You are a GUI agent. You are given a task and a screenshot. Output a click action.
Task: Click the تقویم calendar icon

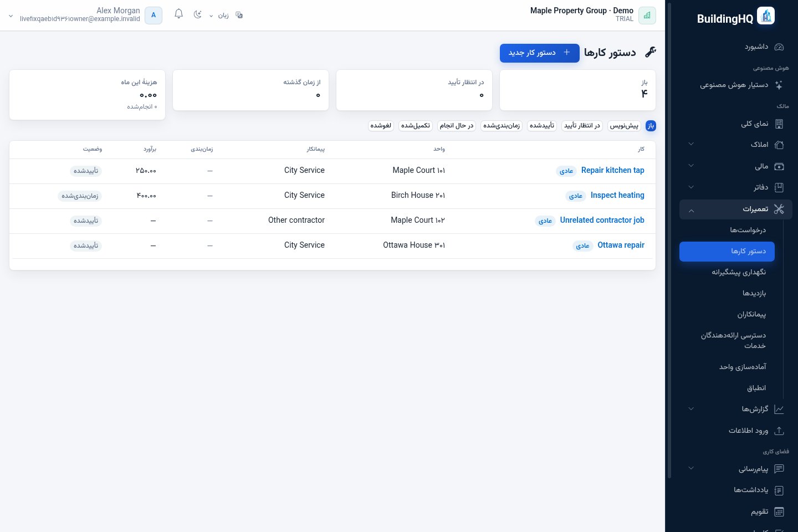coord(779,511)
